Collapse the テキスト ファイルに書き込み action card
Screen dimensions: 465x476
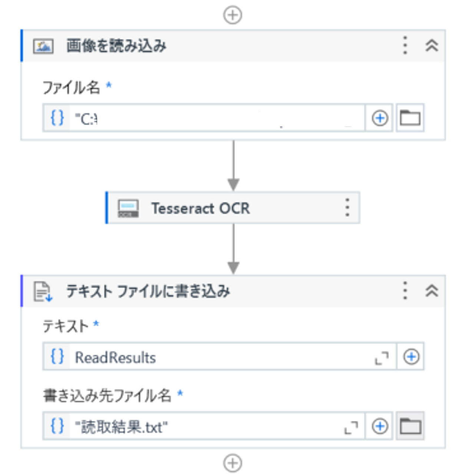point(431,292)
